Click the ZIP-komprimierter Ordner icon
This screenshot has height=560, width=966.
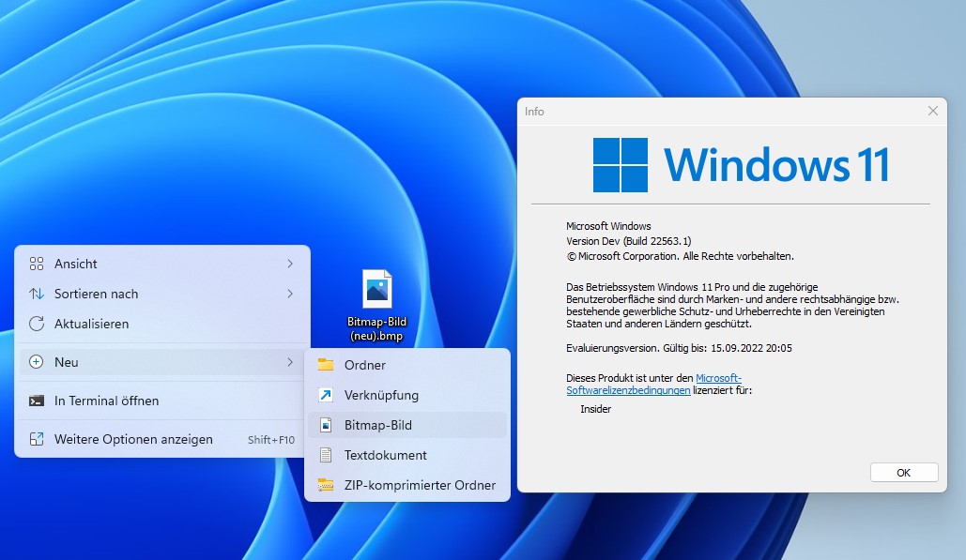[325, 485]
